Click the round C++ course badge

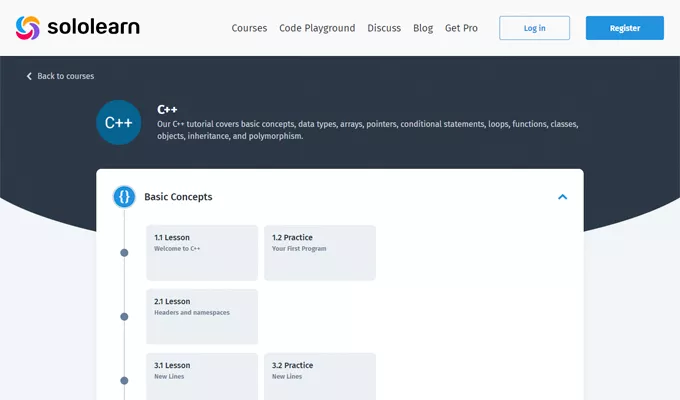click(x=118, y=122)
